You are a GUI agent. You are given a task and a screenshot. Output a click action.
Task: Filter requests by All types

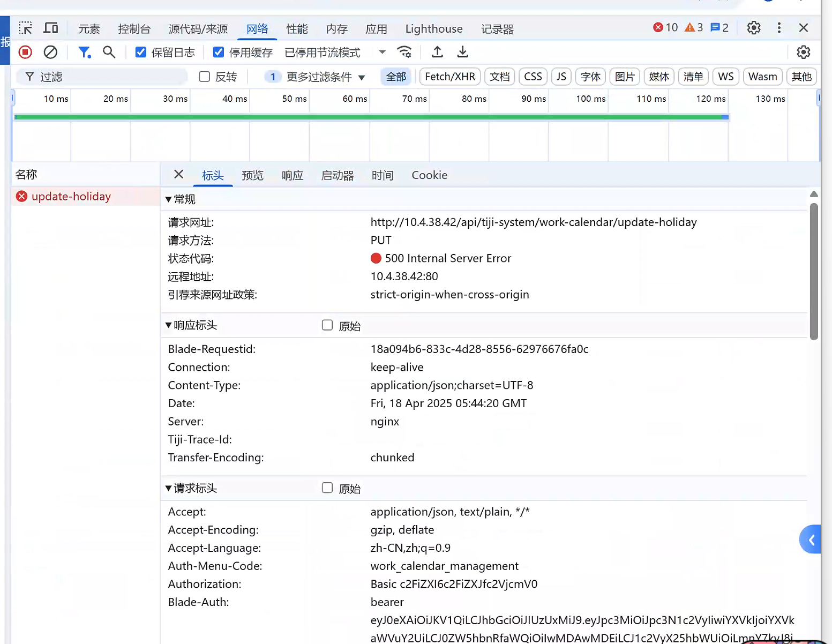pos(396,77)
